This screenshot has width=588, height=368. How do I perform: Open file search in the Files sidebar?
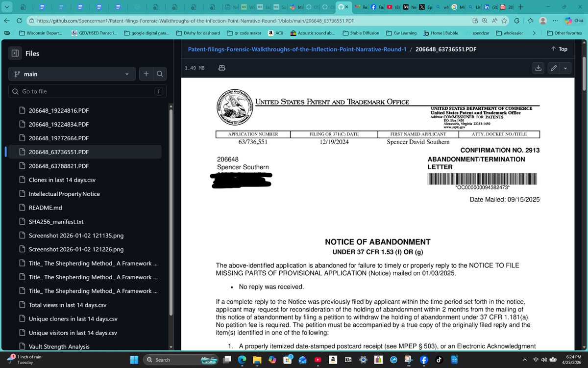coord(160,74)
